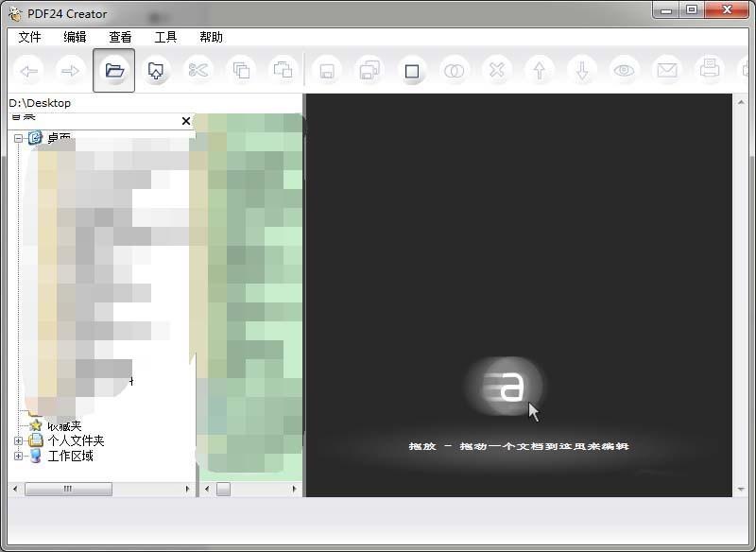Open the email document icon
Viewport: 756px width, 552px height.
click(x=664, y=70)
